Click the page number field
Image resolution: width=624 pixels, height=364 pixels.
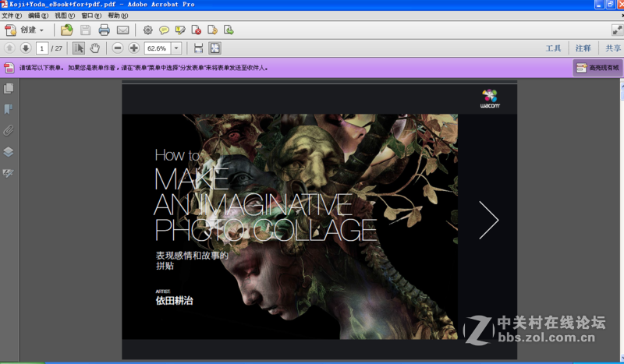tap(42, 48)
